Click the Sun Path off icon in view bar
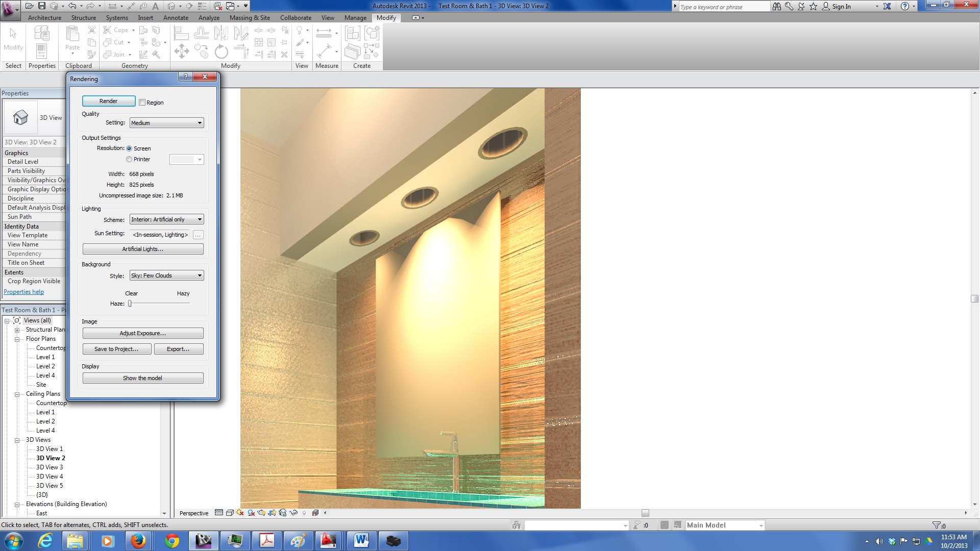 [x=240, y=513]
